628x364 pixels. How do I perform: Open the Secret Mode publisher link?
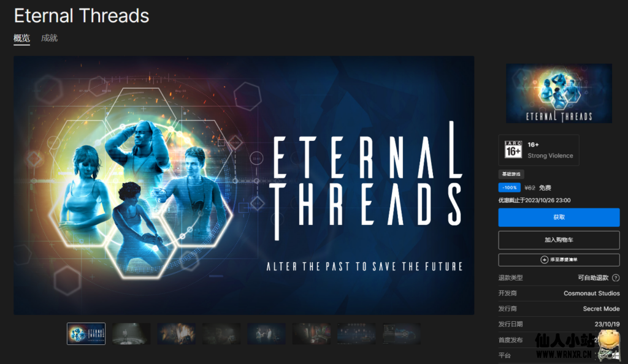coord(601,309)
